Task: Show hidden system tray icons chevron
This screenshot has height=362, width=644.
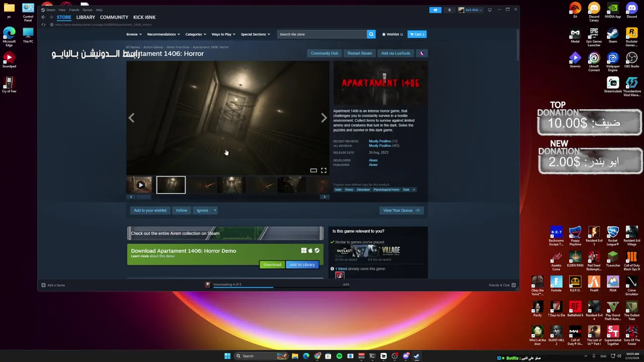Action: pos(586,356)
